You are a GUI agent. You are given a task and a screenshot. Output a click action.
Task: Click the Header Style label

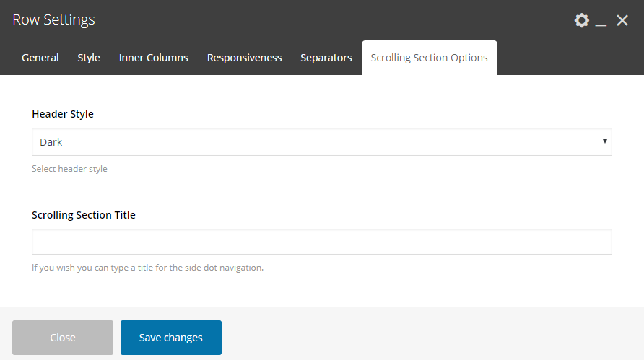[63, 114]
